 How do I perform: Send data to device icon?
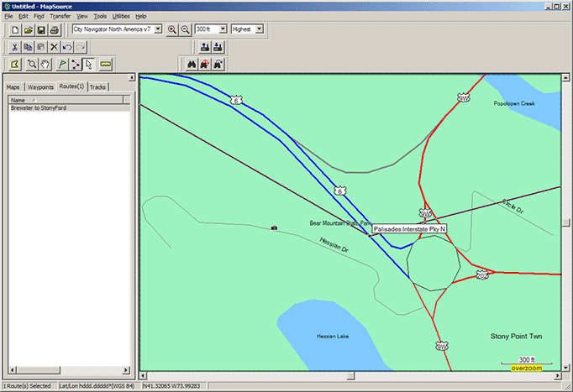205,47
